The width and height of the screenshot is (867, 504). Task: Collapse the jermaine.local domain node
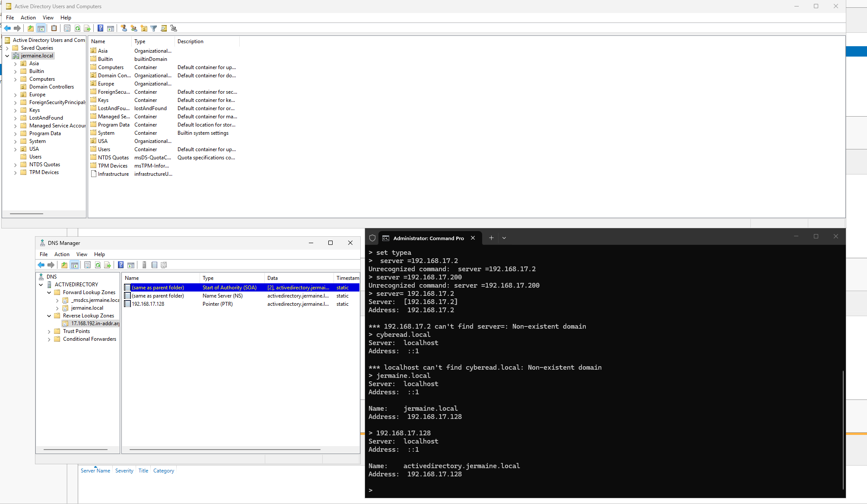point(7,56)
